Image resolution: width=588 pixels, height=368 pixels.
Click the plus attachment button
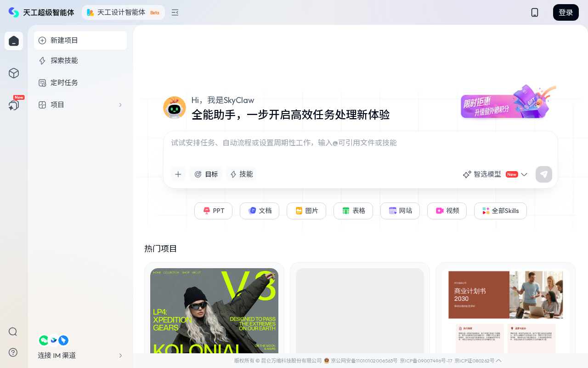[x=178, y=174]
